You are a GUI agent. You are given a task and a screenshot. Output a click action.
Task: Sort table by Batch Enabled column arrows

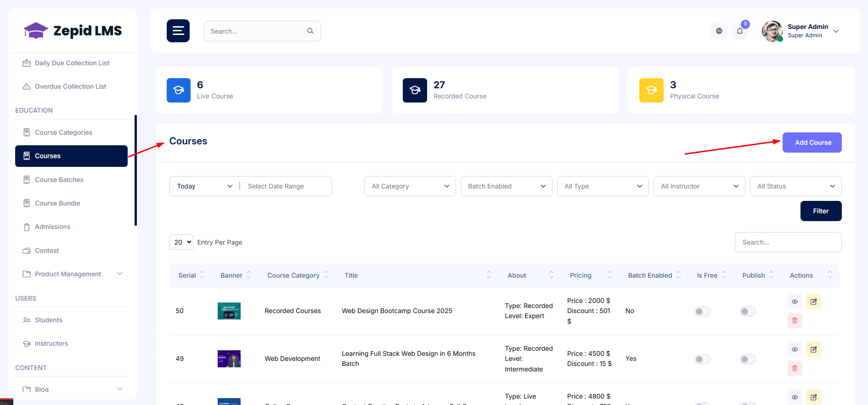click(679, 275)
